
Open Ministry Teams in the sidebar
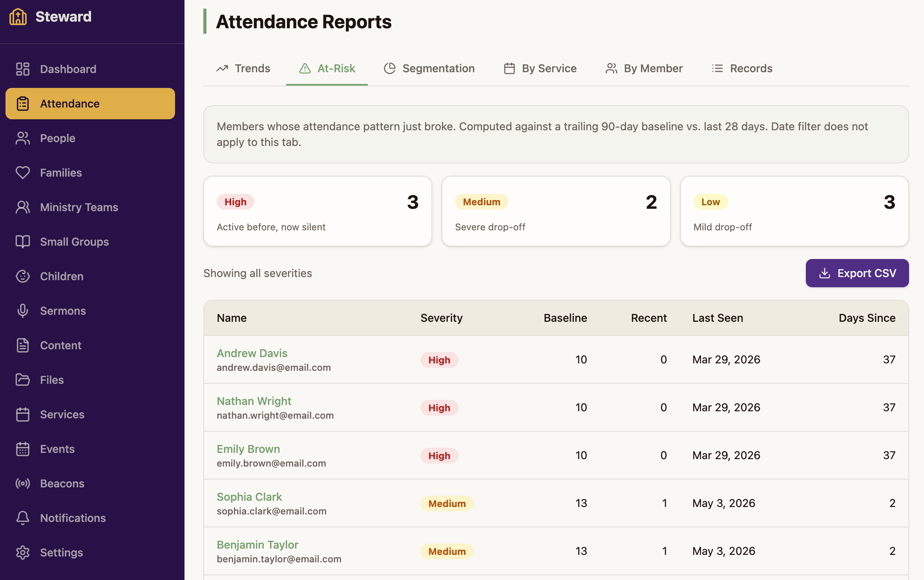[90, 207]
